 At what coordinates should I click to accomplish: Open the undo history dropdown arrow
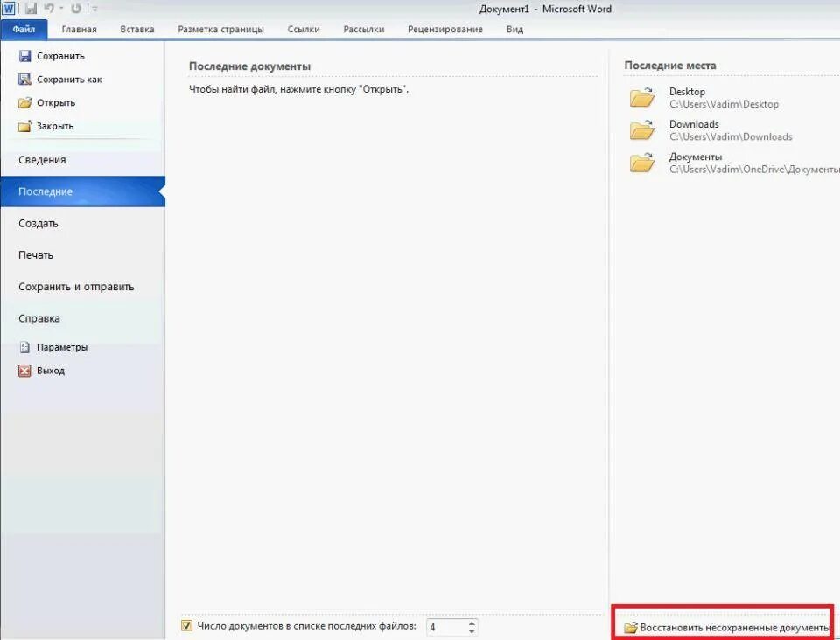tap(61, 9)
